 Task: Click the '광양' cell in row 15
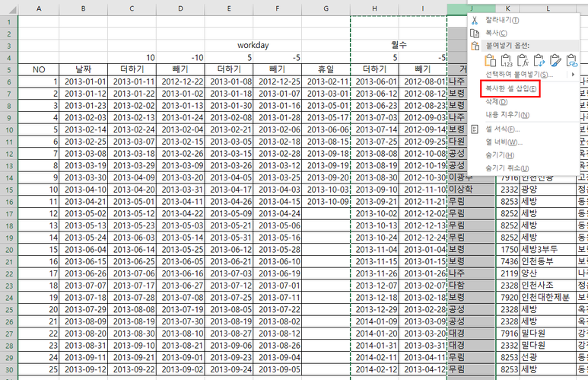[x=548, y=190]
